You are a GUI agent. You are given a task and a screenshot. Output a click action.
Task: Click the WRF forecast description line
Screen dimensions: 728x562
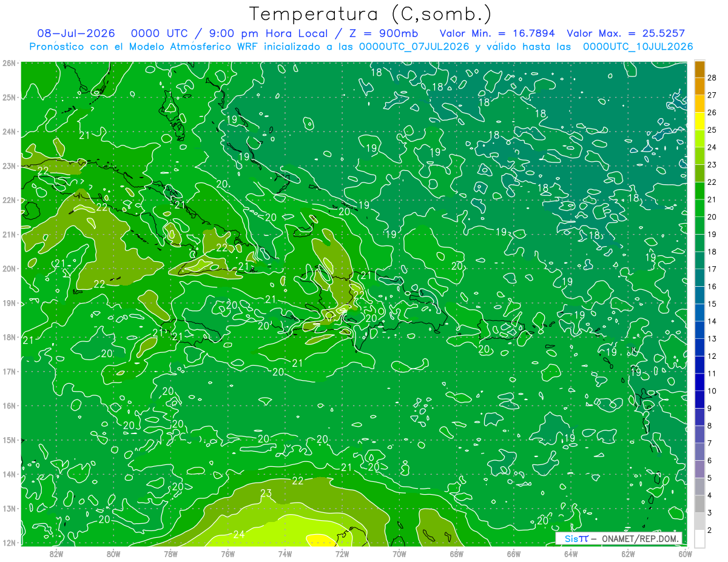tap(361, 46)
